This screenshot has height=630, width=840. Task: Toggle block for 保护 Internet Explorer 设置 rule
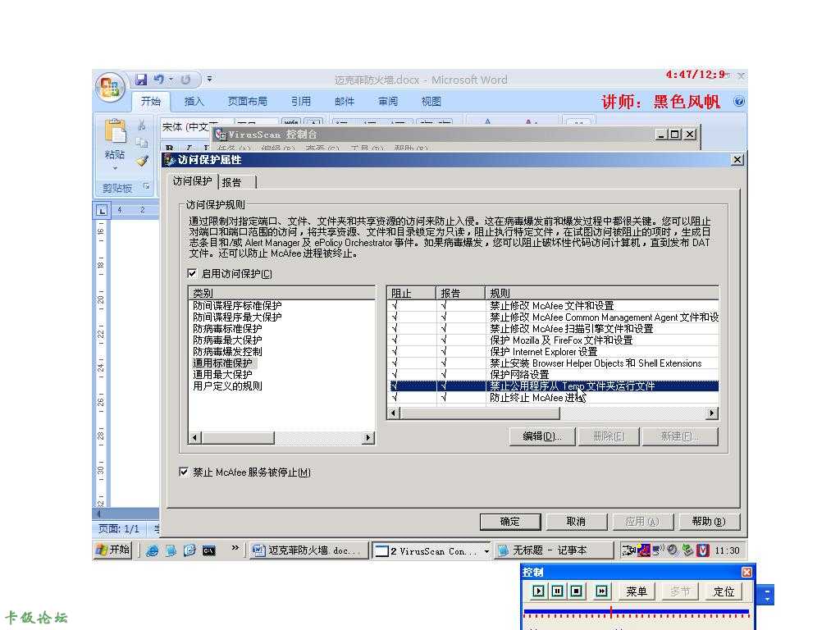click(395, 351)
